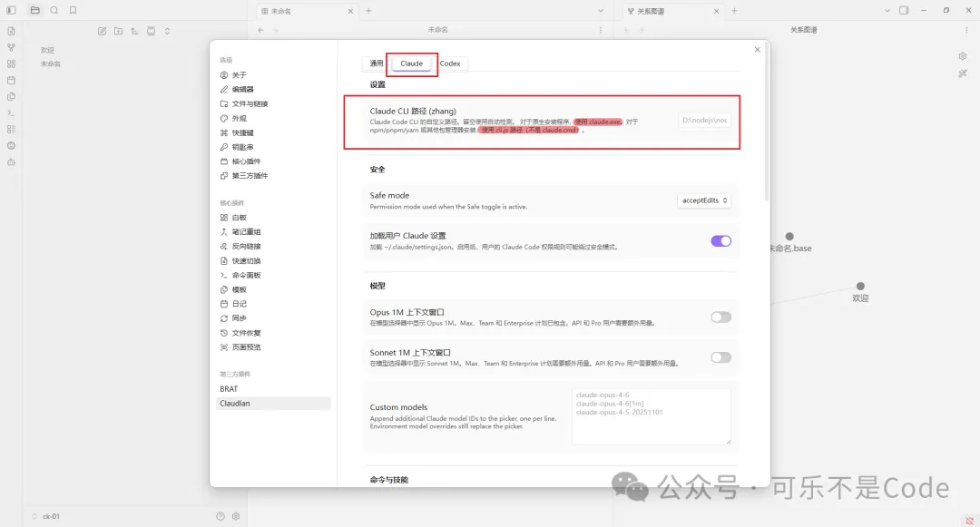
Task: Open the tab list dropdown in left pane
Action: coord(601,11)
